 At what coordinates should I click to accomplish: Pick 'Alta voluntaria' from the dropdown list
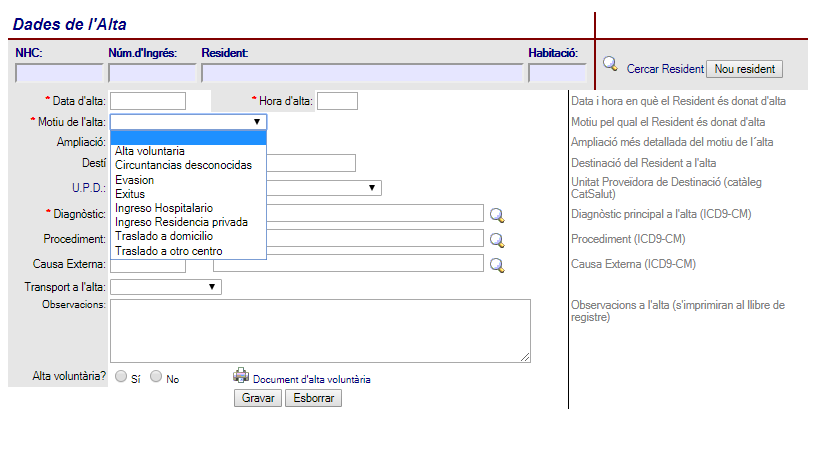pyautogui.click(x=150, y=151)
